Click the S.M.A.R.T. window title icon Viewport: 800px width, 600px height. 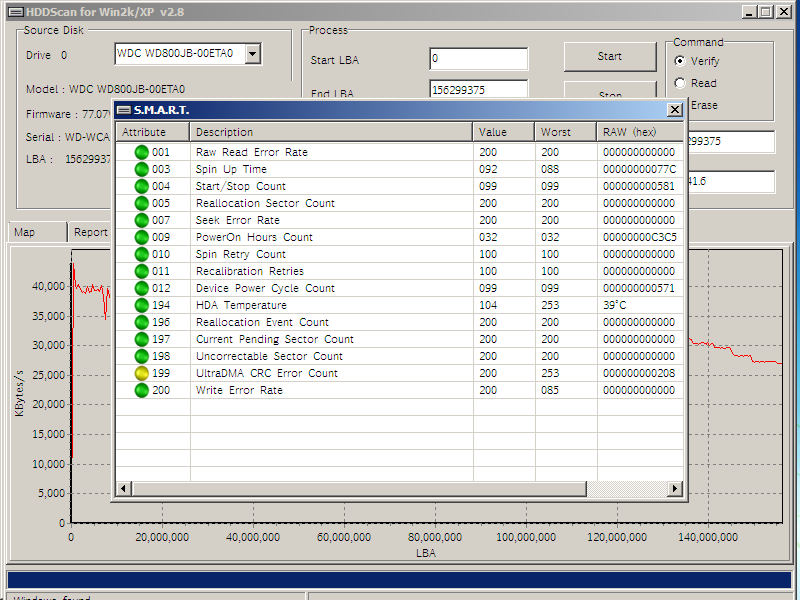[x=124, y=110]
